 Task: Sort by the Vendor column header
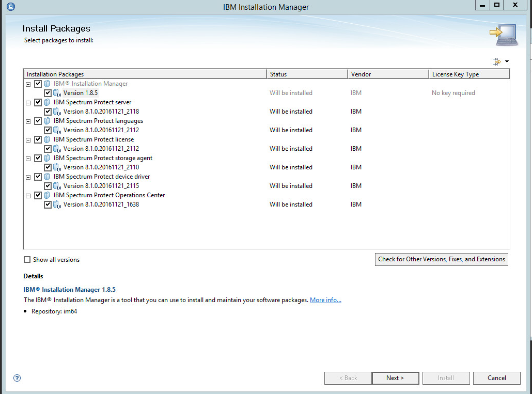tap(387, 74)
